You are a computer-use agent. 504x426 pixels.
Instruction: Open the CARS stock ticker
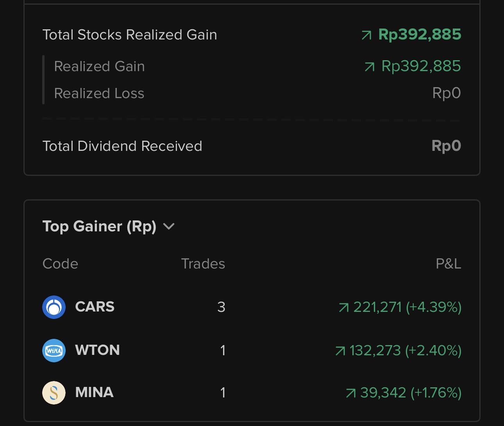95,307
